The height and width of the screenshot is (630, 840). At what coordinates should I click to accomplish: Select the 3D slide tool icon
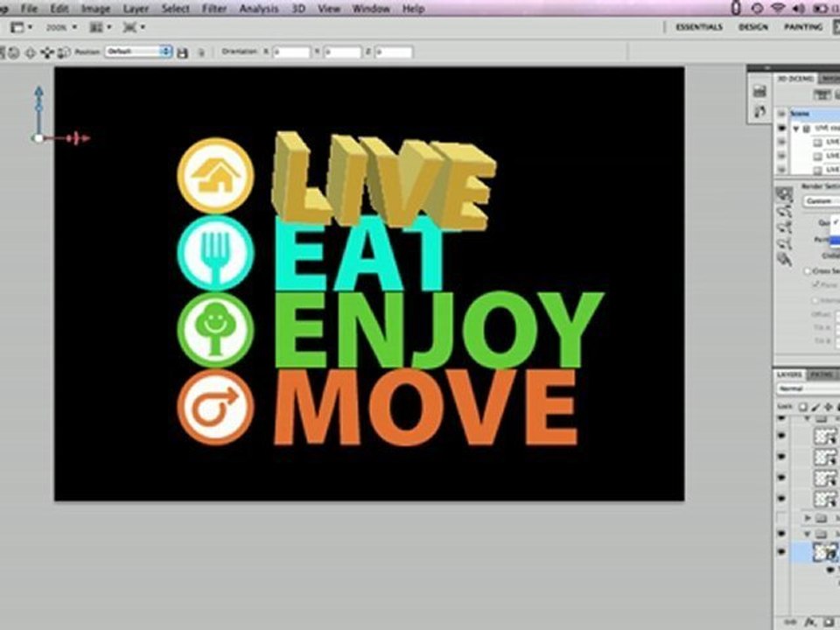47,52
